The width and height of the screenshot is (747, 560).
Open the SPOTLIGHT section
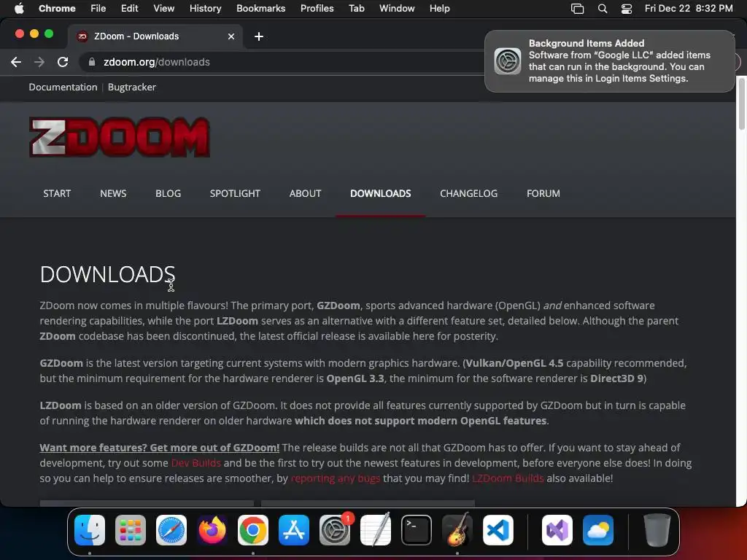pyautogui.click(x=235, y=193)
